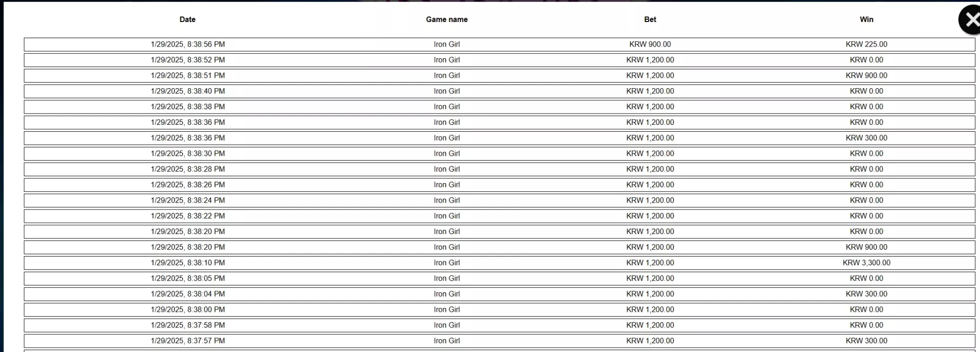This screenshot has width=980, height=352.
Task: Click the Game name column header
Action: 447,20
